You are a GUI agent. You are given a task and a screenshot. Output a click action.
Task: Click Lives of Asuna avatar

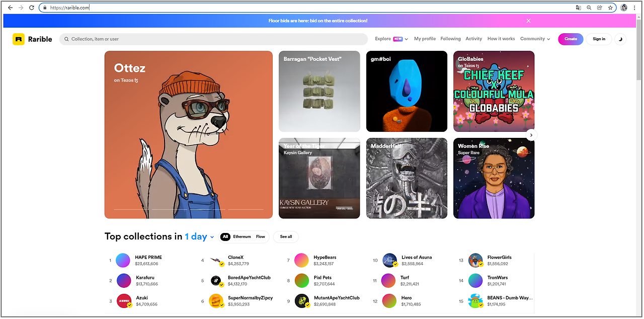pyautogui.click(x=390, y=260)
